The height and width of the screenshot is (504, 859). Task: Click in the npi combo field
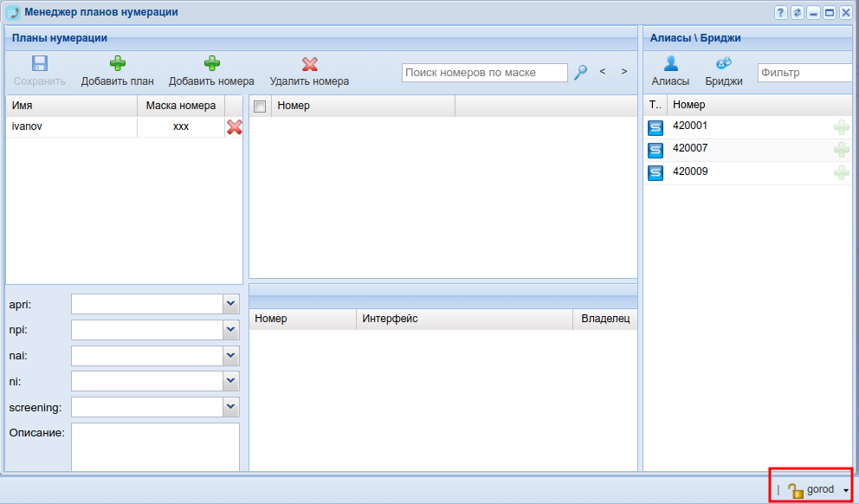click(x=147, y=330)
